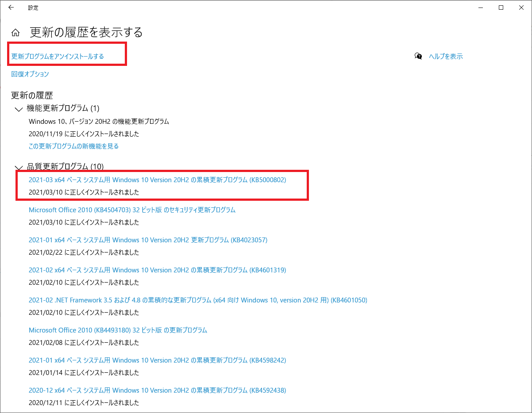Click the 2020/11/19 installed status text
532x413 pixels.
84,134
